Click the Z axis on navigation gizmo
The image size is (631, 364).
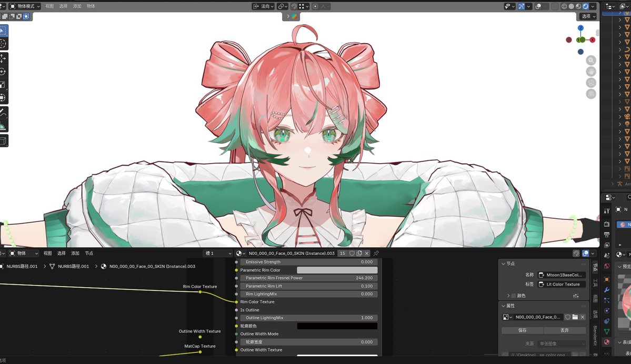(x=580, y=28)
